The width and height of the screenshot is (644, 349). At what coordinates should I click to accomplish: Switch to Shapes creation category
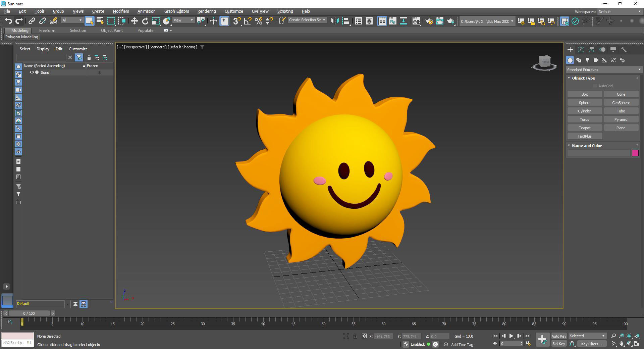click(x=579, y=60)
